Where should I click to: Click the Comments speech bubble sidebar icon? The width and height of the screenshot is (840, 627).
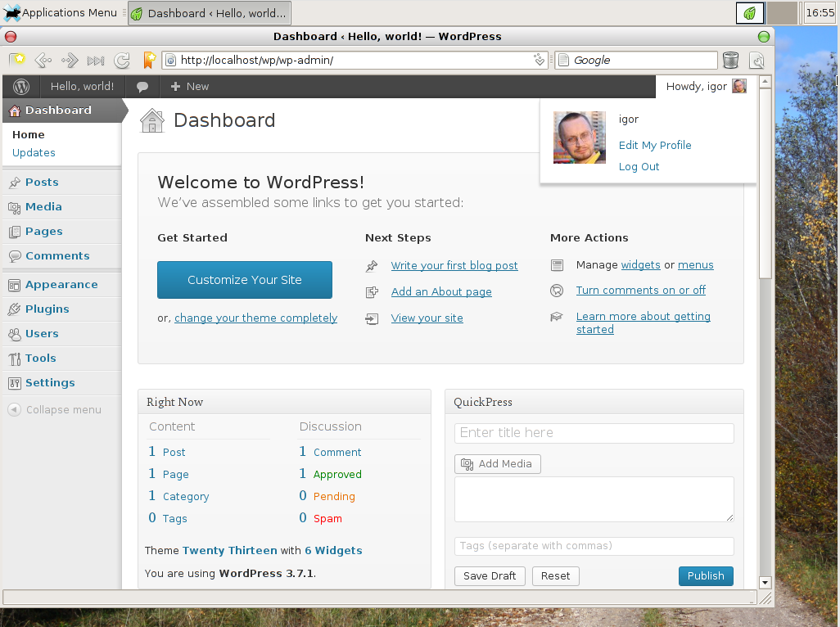click(x=15, y=256)
